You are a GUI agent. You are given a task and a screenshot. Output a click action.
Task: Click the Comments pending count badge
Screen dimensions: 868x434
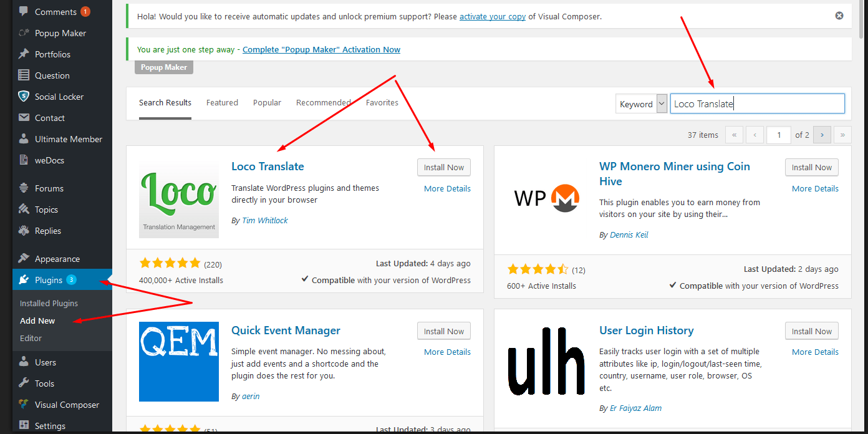[85, 11]
